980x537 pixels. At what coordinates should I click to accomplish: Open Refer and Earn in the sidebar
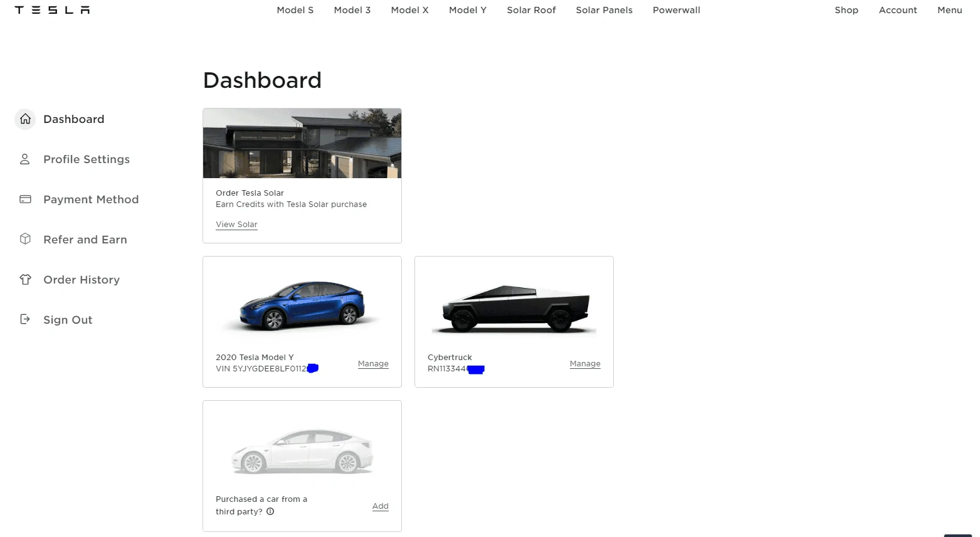pos(85,240)
